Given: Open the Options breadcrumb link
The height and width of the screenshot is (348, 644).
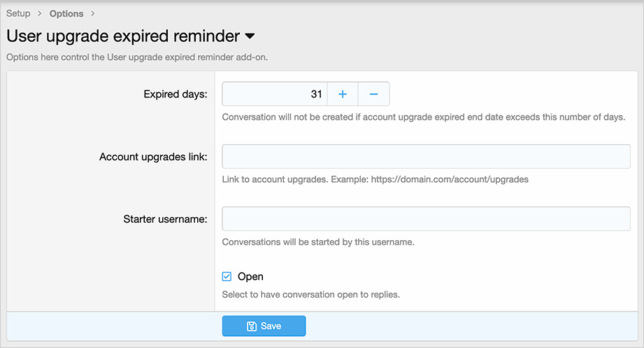Looking at the screenshot, I should pos(66,13).
